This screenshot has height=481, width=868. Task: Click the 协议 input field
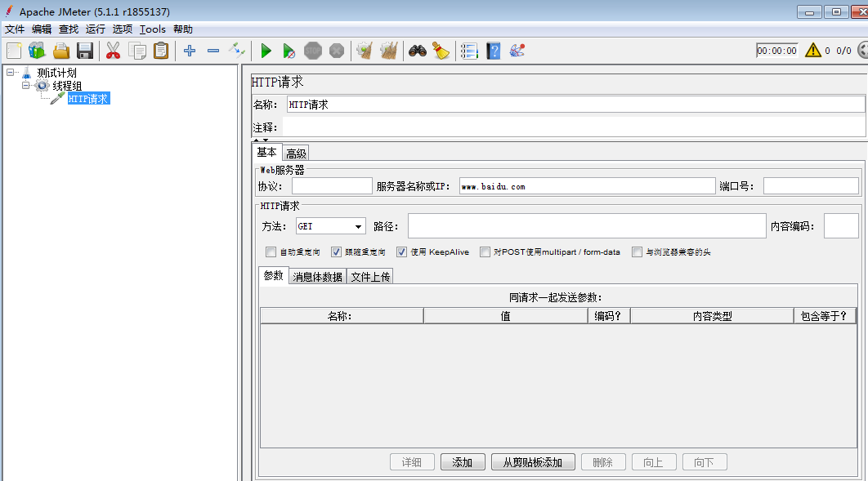(x=332, y=186)
